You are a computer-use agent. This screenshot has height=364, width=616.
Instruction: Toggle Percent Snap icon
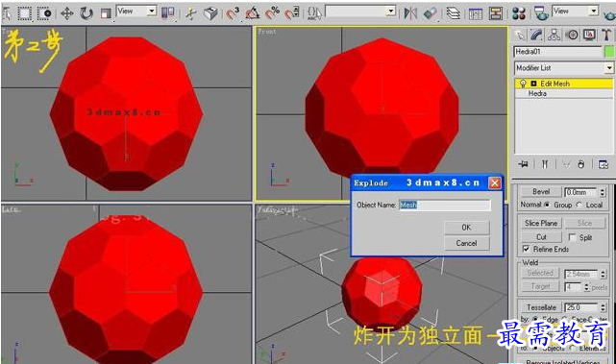click(x=272, y=13)
